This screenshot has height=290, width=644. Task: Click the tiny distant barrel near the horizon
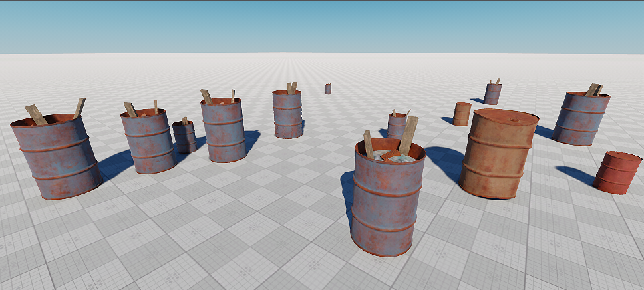tap(328, 88)
